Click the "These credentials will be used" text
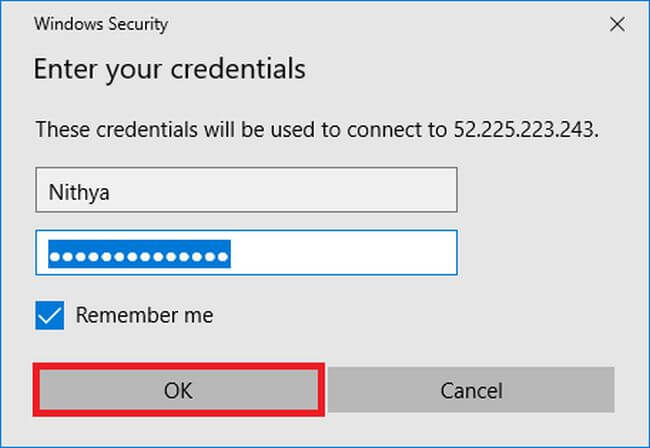Image resolution: width=650 pixels, height=448 pixels. click(x=180, y=130)
